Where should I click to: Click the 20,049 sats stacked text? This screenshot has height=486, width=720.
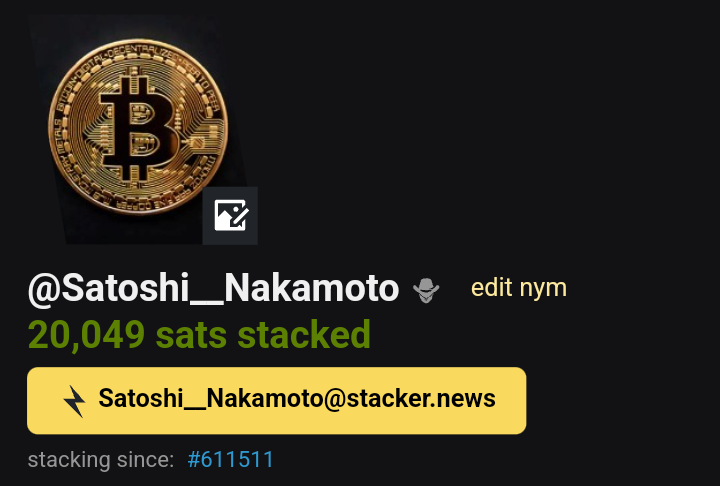[x=199, y=335]
